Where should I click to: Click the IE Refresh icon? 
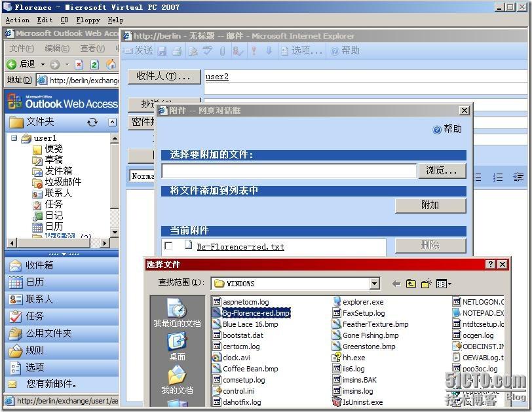tap(94, 64)
